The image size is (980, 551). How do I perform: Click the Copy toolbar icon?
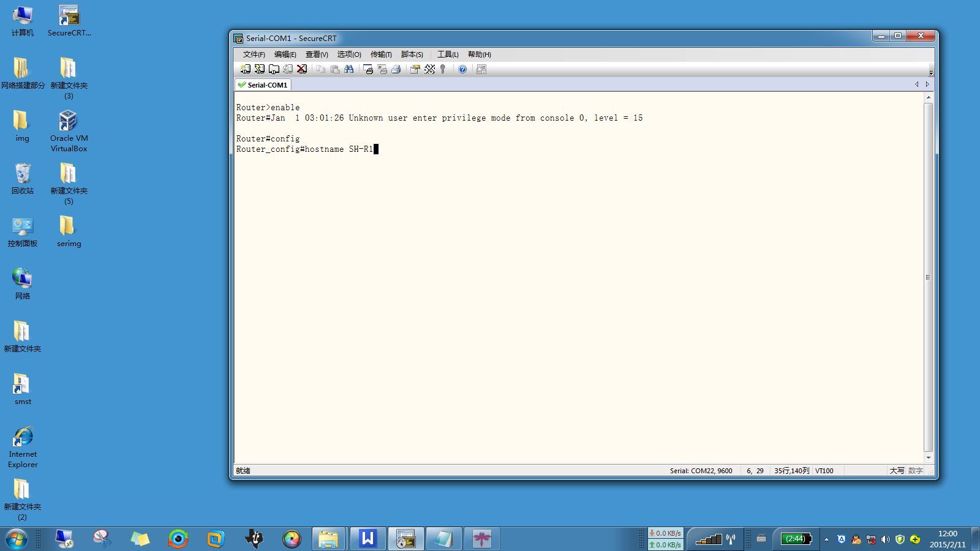(x=320, y=69)
